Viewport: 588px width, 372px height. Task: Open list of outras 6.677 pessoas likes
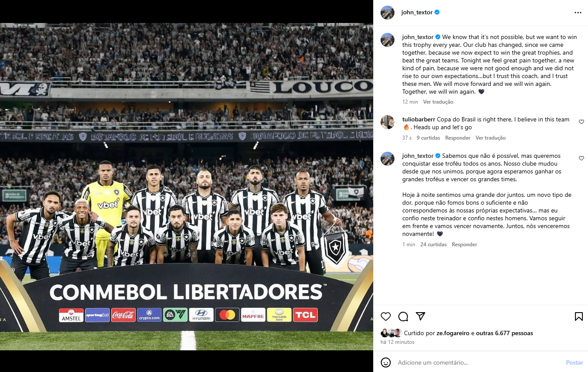coord(504,333)
